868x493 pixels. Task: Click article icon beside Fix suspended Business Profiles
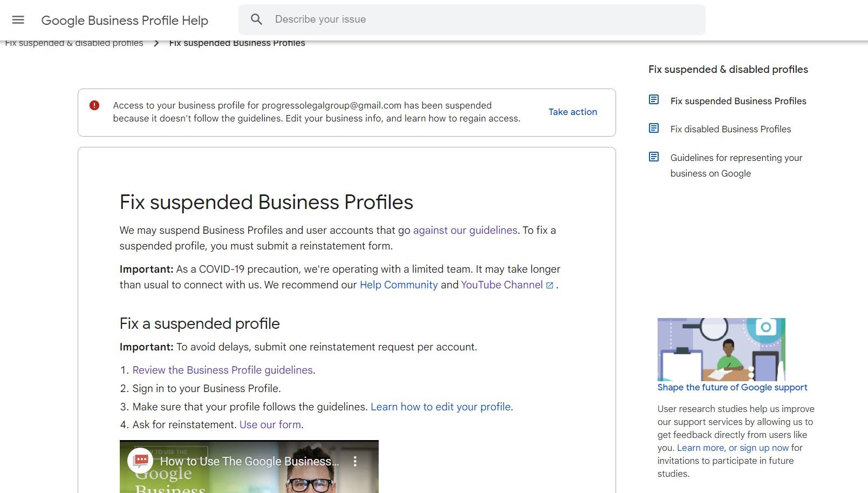(654, 100)
